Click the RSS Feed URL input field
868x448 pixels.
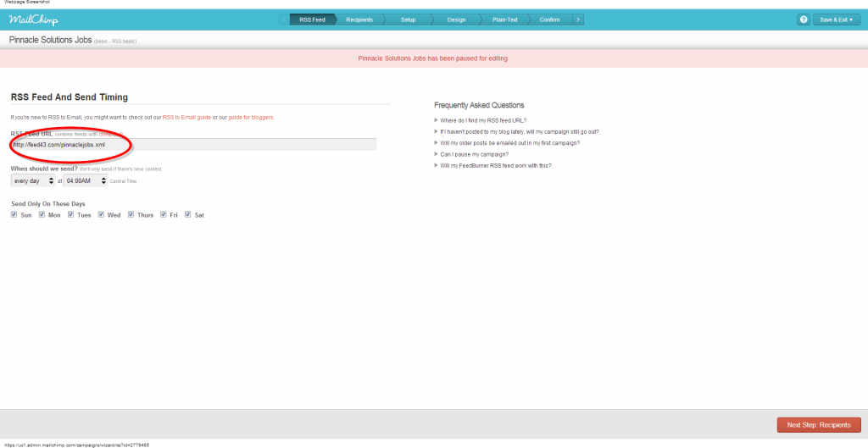[194, 144]
